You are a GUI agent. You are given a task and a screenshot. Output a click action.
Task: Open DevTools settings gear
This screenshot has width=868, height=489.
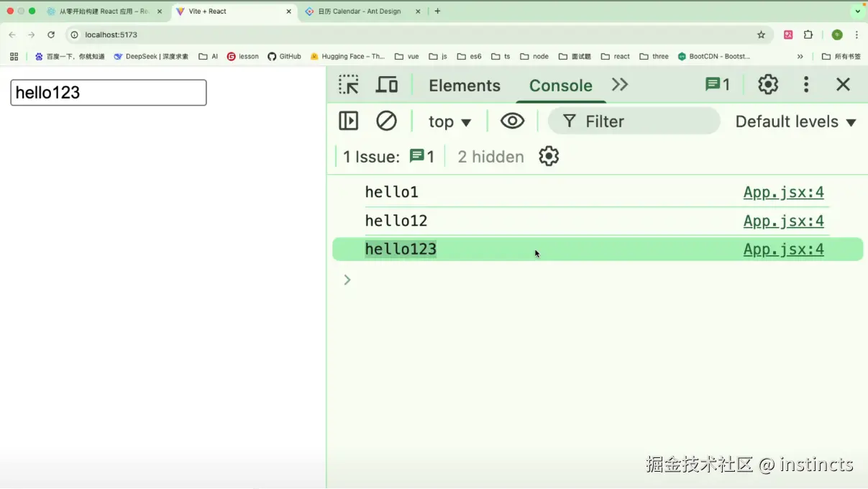coord(768,85)
